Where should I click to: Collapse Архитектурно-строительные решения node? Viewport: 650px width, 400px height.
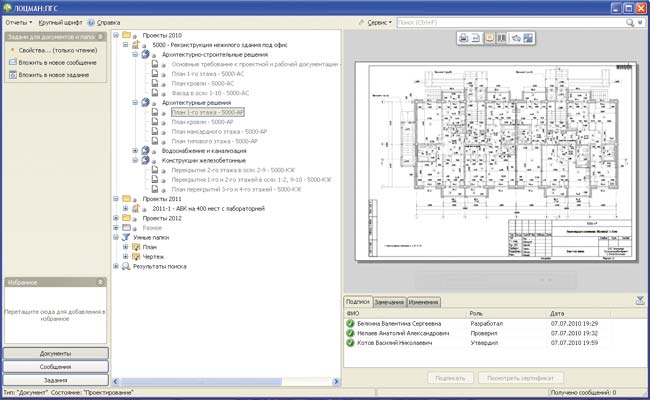point(135,54)
